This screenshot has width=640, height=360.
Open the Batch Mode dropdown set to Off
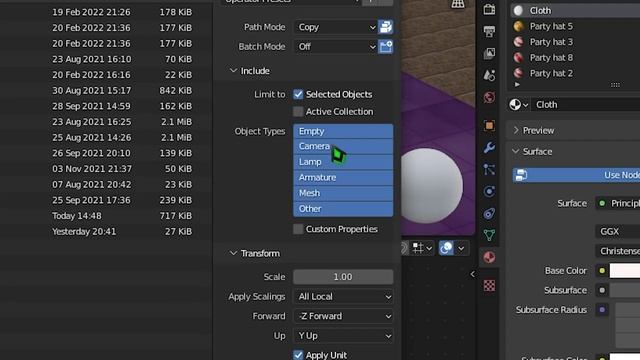click(x=336, y=47)
